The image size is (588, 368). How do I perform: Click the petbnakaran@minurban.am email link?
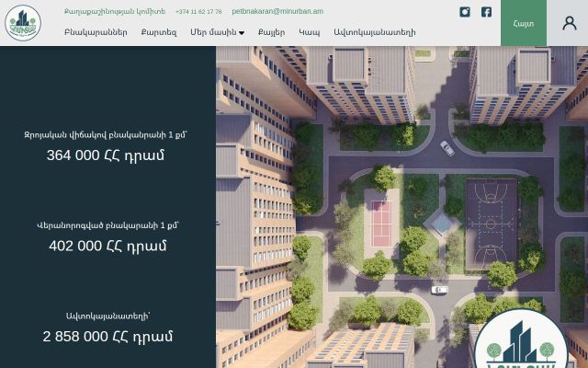click(277, 11)
